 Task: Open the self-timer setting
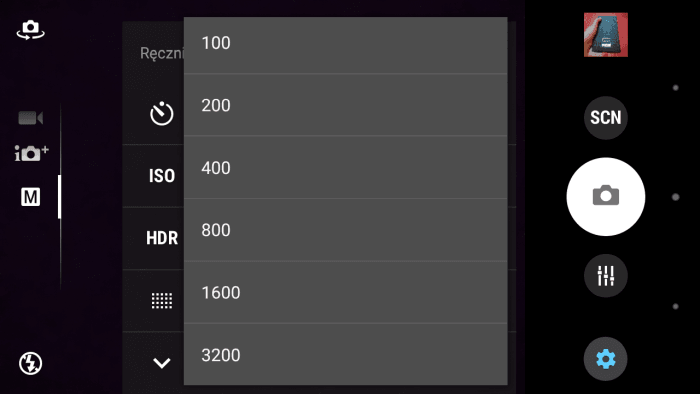click(x=162, y=113)
